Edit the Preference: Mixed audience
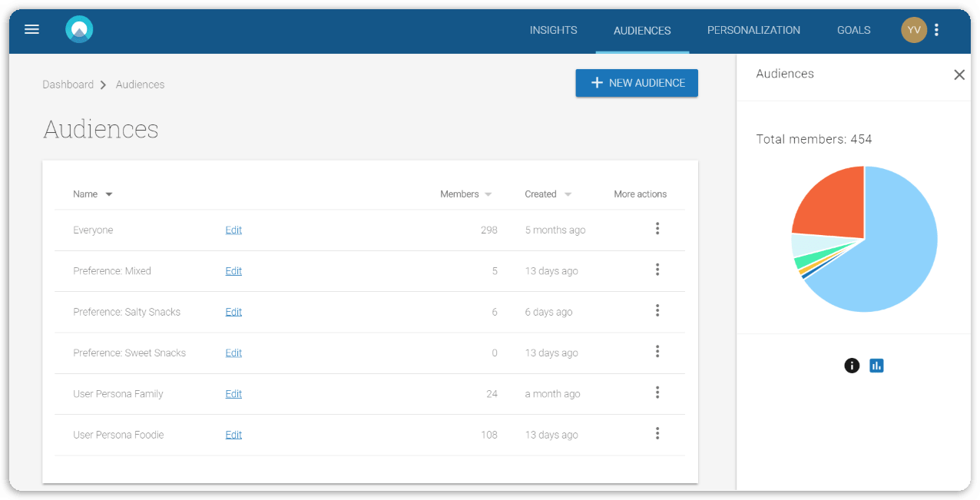 233,271
